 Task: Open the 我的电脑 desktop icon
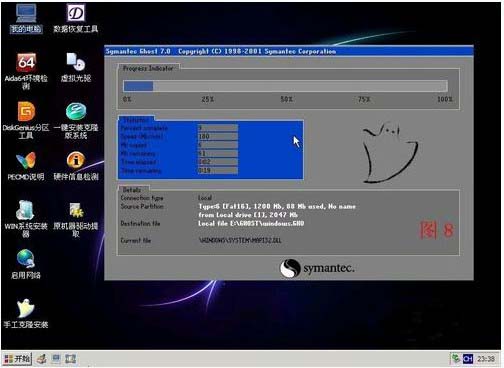tap(26, 18)
